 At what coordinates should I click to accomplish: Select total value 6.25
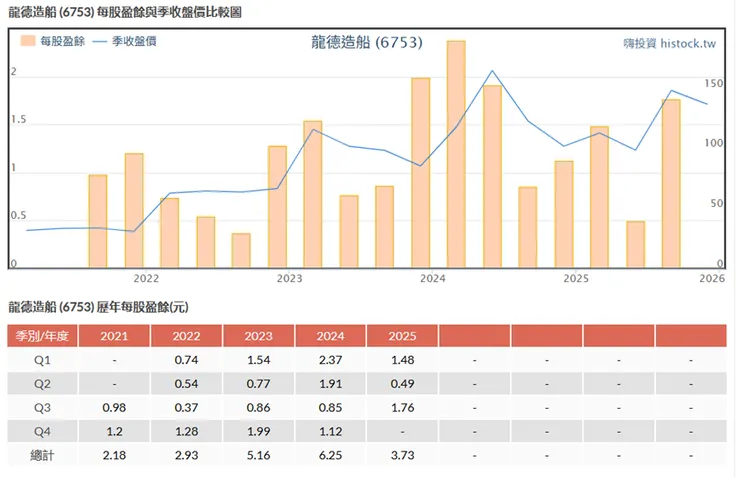click(x=330, y=455)
